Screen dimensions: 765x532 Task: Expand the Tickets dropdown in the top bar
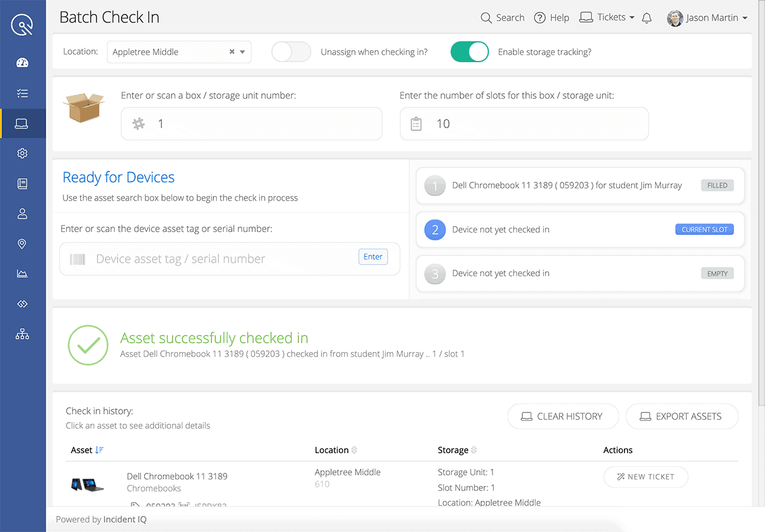click(x=632, y=17)
